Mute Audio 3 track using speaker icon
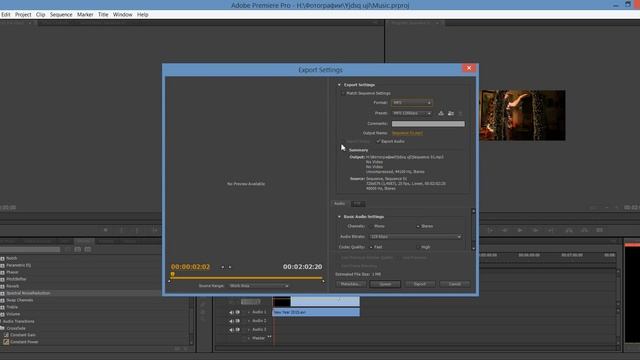640x360 pixels. coord(231,329)
